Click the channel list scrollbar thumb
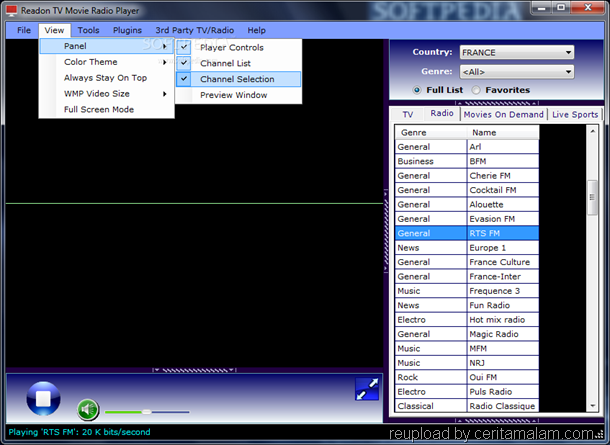The width and height of the screenshot is (610, 445). click(x=592, y=197)
